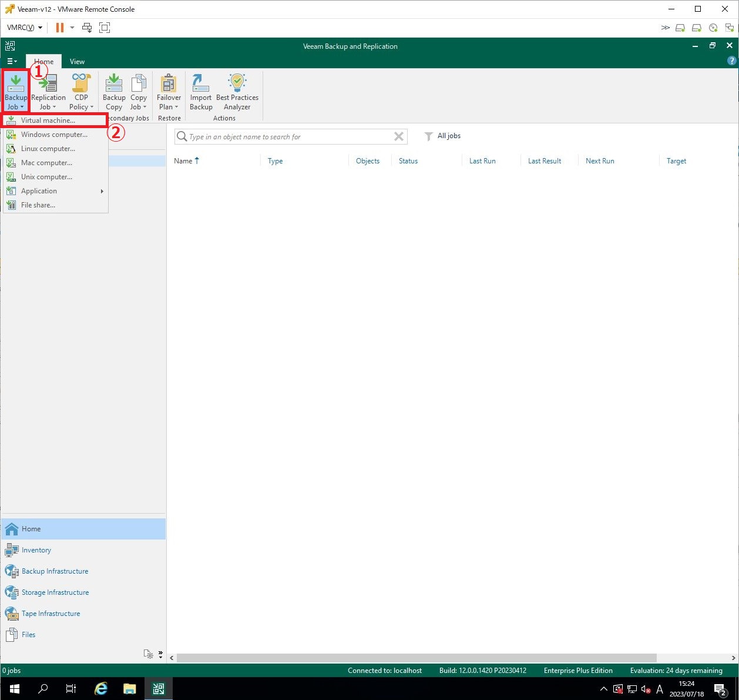
Task: Select Virtual machine... from the menu
Action: (55, 120)
